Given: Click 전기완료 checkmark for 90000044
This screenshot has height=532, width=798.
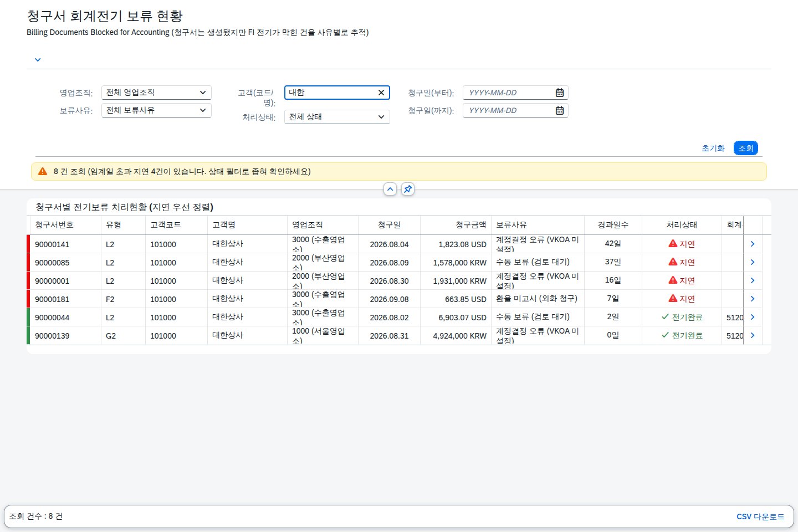Looking at the screenshot, I should point(665,317).
